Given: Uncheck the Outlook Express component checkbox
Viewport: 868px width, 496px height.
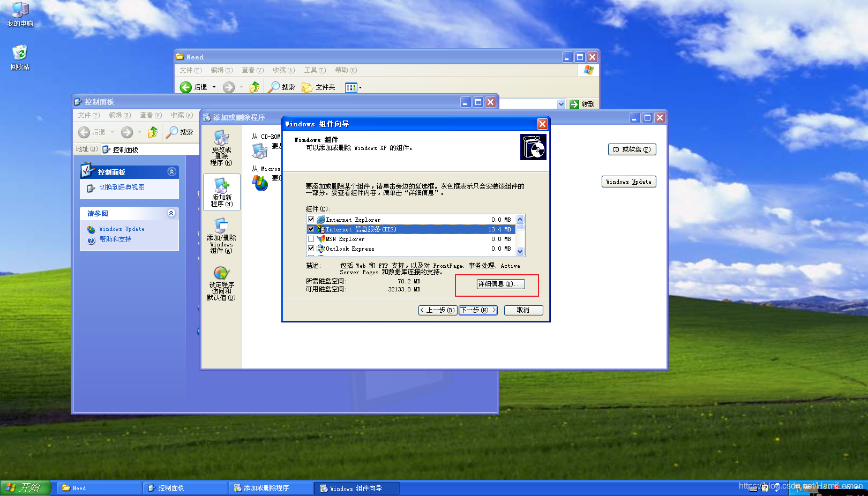Looking at the screenshot, I should click(311, 249).
